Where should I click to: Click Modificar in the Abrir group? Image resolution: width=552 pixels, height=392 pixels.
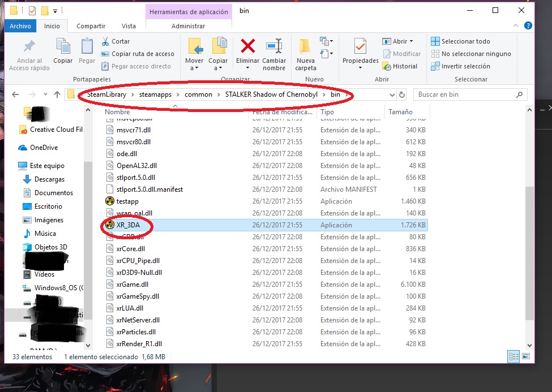401,54
